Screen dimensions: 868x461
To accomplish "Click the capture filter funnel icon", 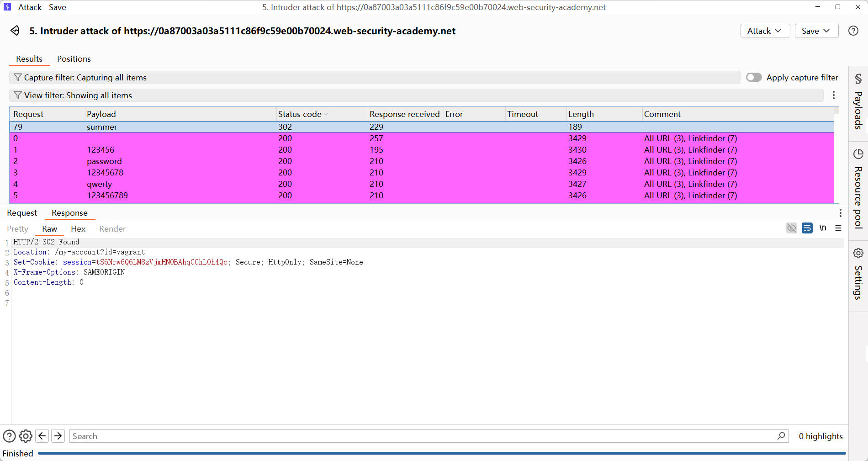I will tap(17, 78).
